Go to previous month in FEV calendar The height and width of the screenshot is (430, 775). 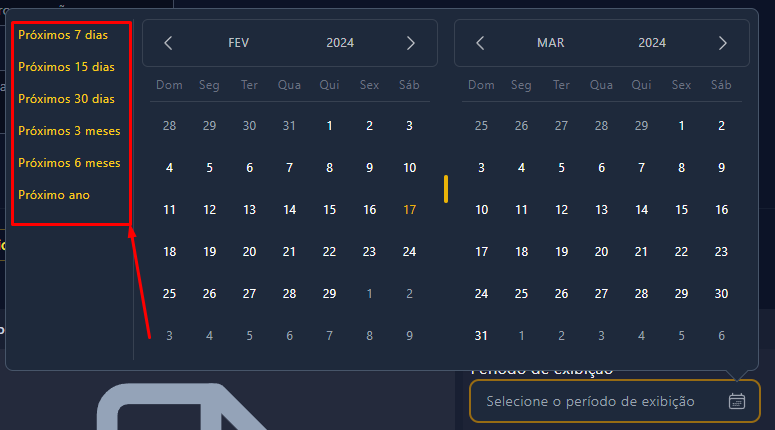tap(169, 43)
